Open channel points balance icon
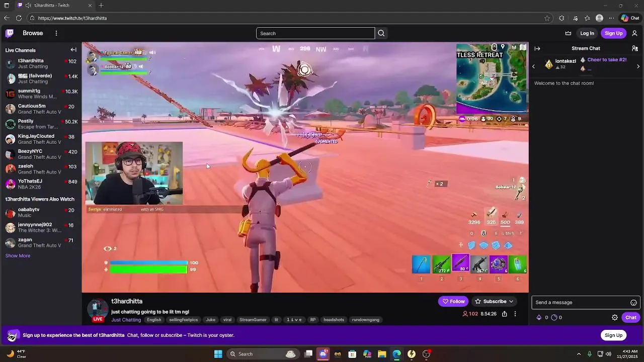Image resolution: width=644 pixels, height=362 pixels. click(x=554, y=317)
